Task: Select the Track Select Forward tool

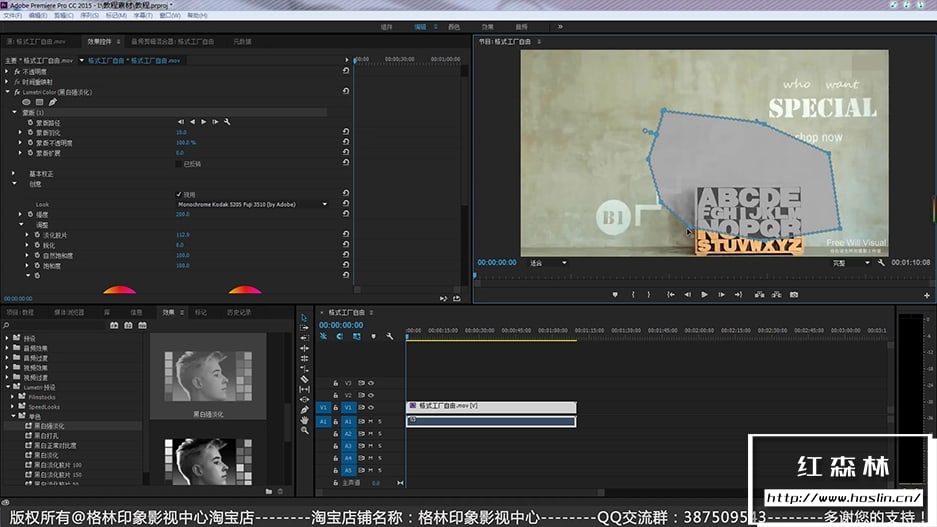Action: tap(304, 327)
